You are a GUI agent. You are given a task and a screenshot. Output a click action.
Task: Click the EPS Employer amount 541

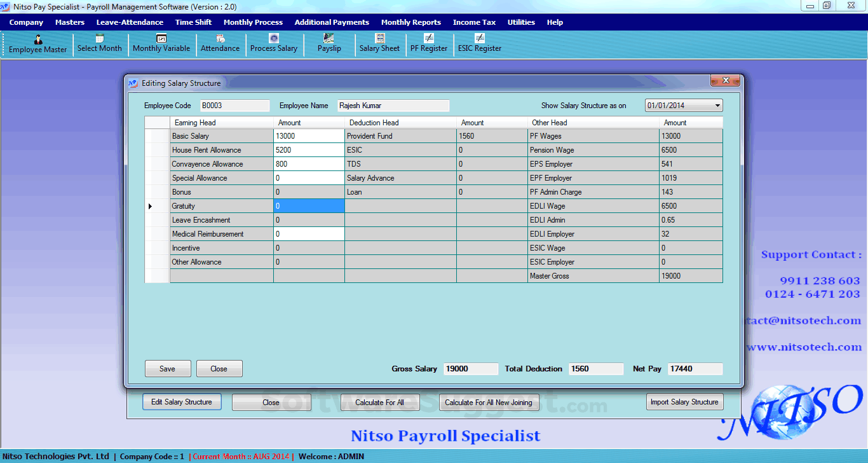click(691, 164)
